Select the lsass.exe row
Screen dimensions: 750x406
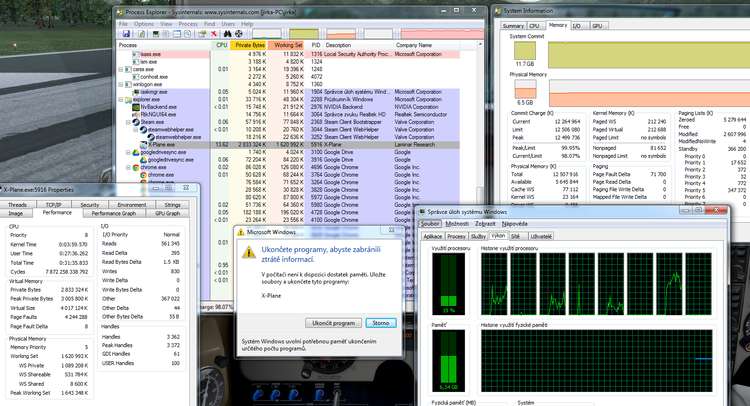[x=289, y=54]
